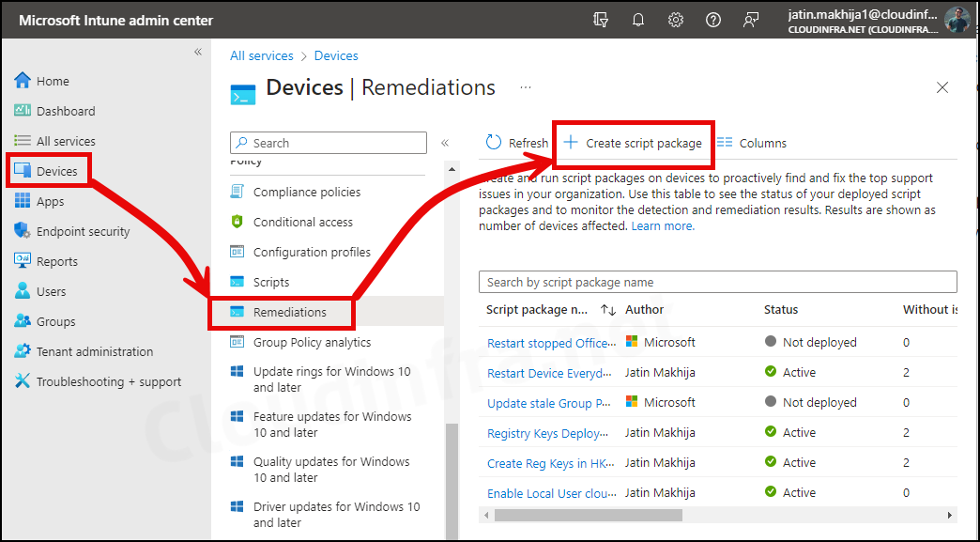This screenshot has height=542, width=980.
Task: Open Home in the sidebar
Action: click(53, 81)
